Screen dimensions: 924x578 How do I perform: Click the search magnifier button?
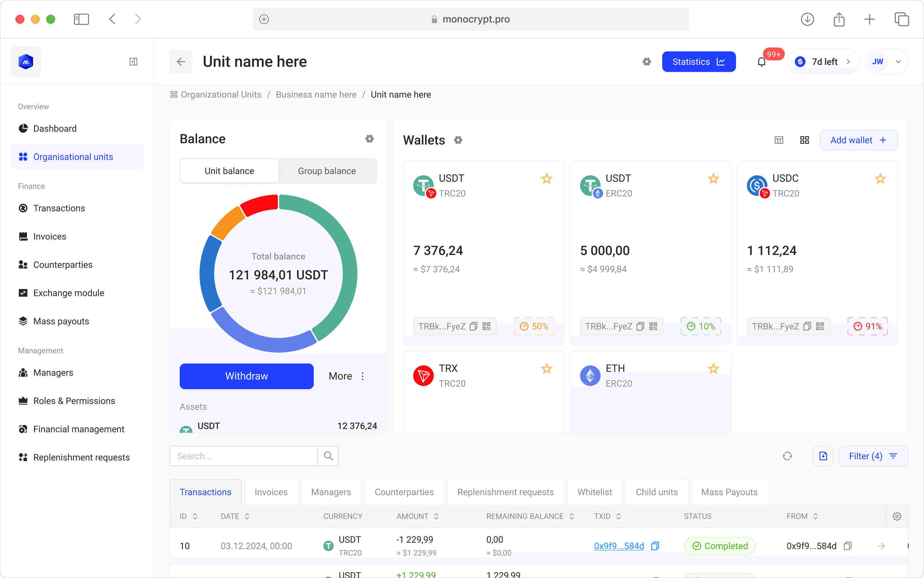pos(328,456)
